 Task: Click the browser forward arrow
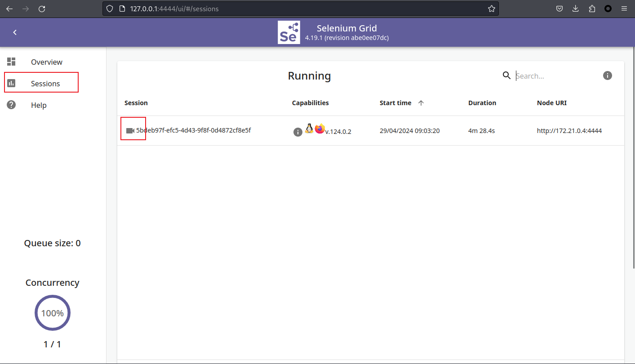(x=26, y=9)
